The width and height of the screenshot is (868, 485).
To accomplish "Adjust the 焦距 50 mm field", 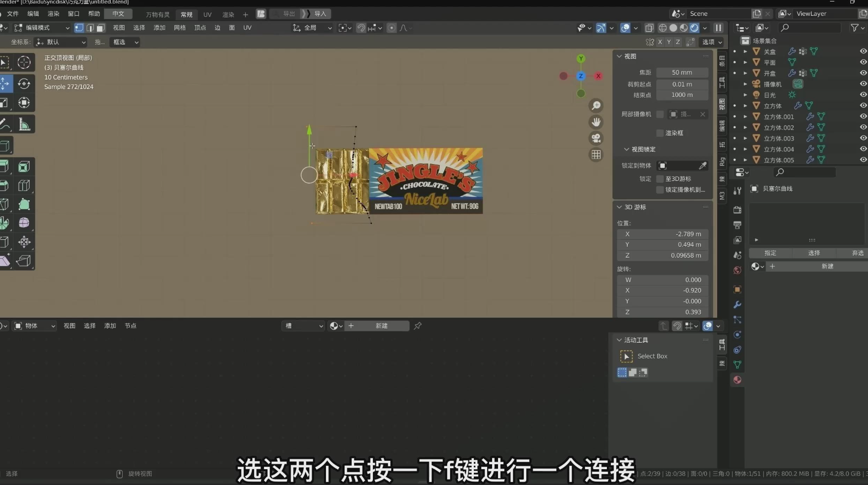I will (x=682, y=73).
